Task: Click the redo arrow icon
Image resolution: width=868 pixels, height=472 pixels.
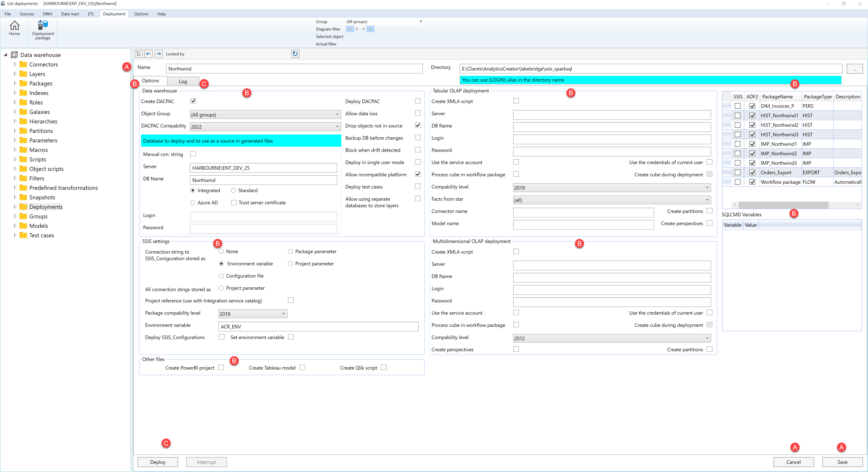Action: [x=159, y=54]
